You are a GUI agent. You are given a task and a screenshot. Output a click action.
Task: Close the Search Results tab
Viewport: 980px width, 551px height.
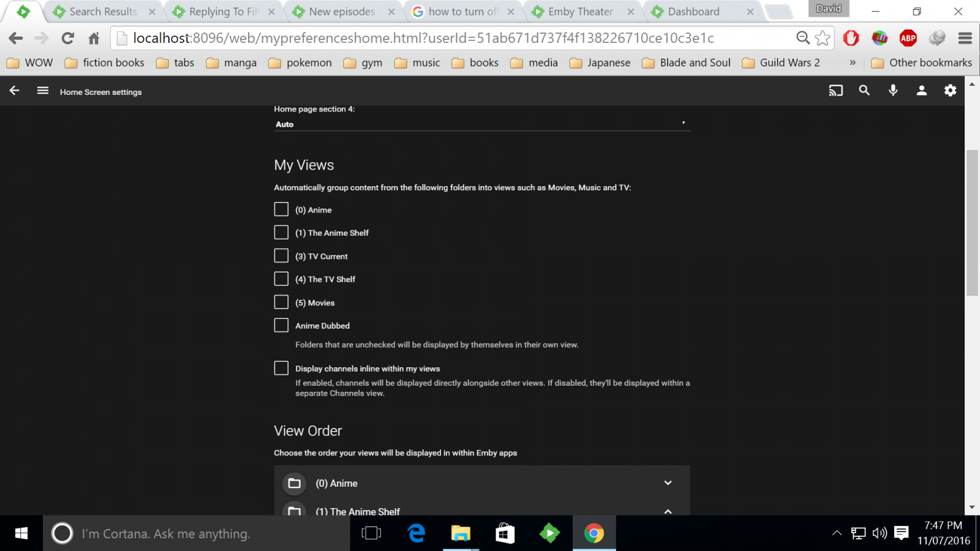pyautogui.click(x=152, y=12)
